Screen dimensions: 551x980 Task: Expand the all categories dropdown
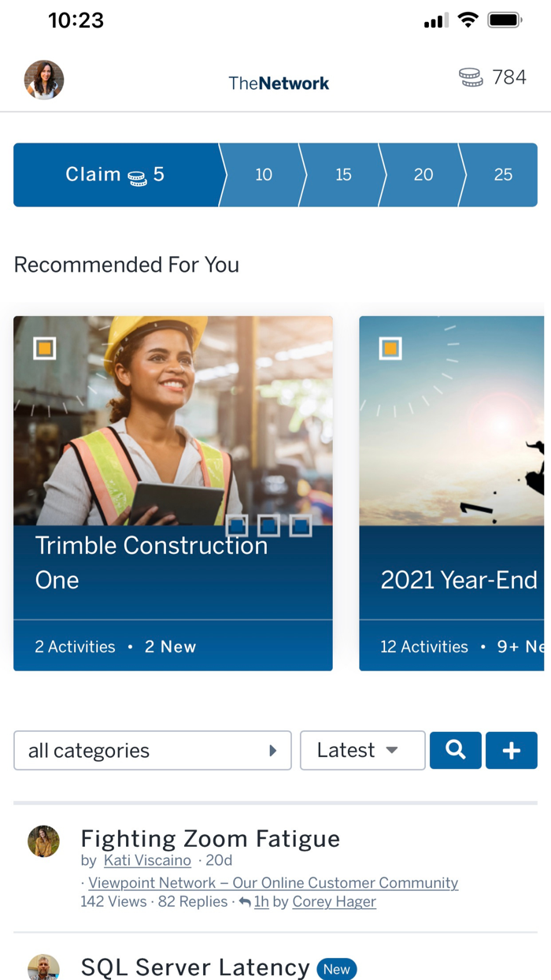pyautogui.click(x=153, y=751)
